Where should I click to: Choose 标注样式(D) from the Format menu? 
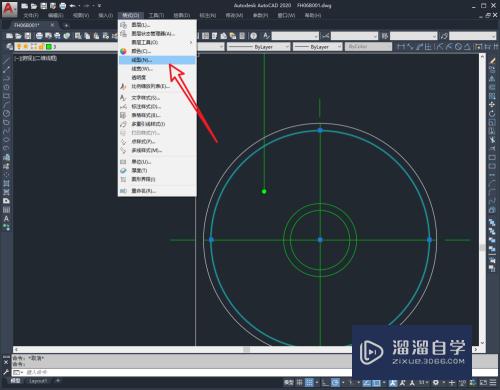(157, 106)
